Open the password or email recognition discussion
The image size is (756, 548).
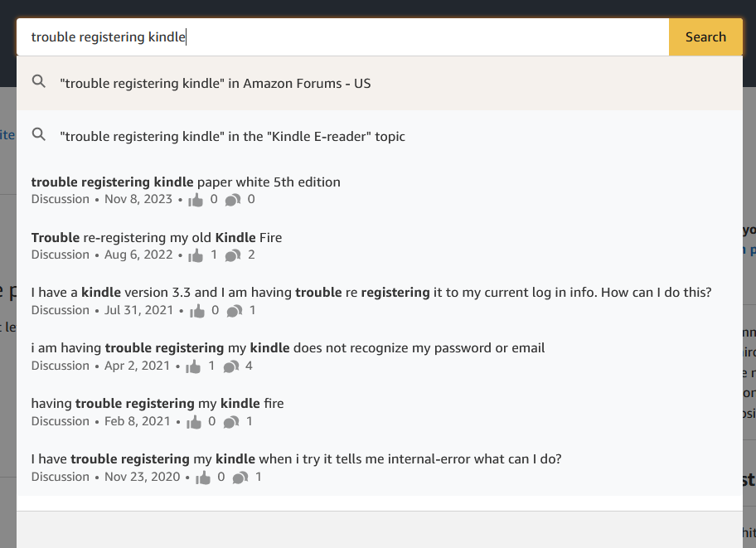pyautogui.click(x=288, y=347)
